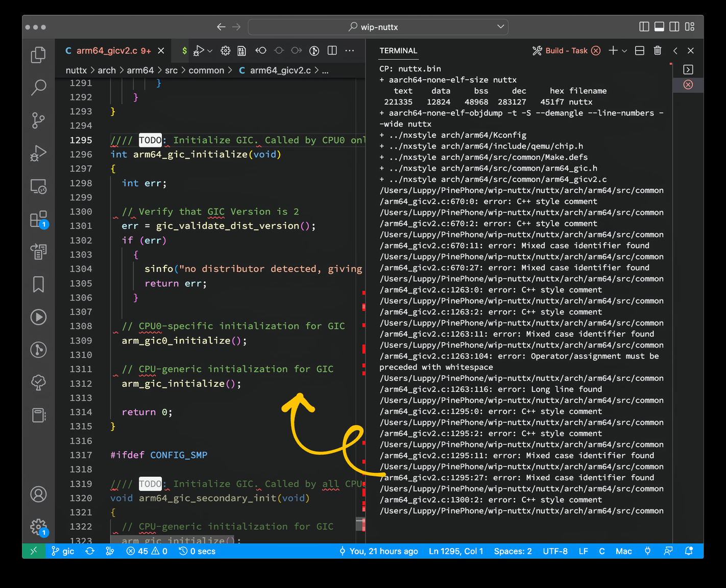This screenshot has height=588, width=726.
Task: Click the split editor right icon
Action: (x=332, y=51)
